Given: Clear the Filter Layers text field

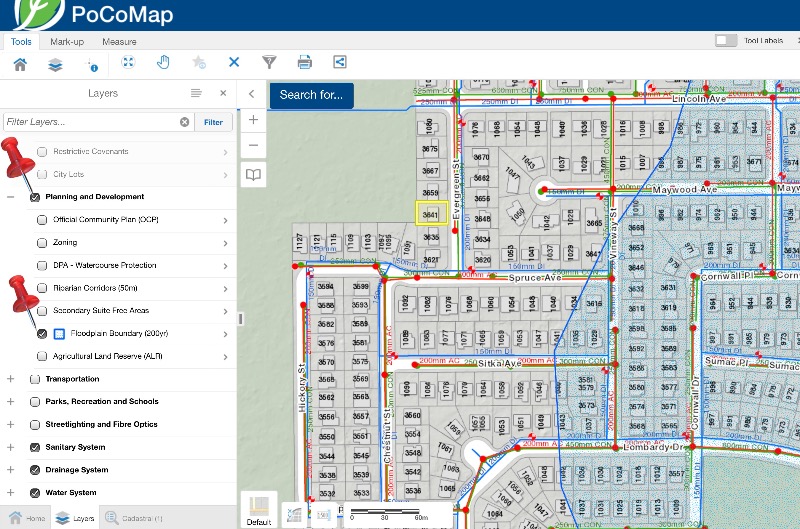Looking at the screenshot, I should coord(184,122).
